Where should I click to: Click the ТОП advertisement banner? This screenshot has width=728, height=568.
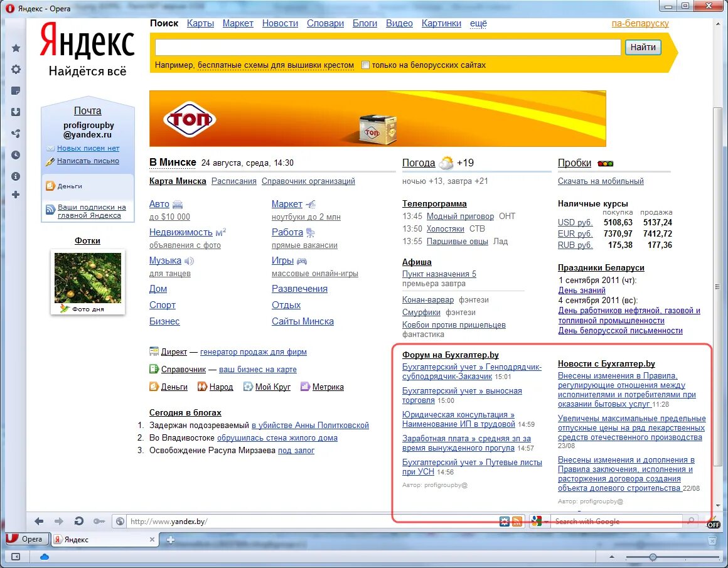click(377, 119)
